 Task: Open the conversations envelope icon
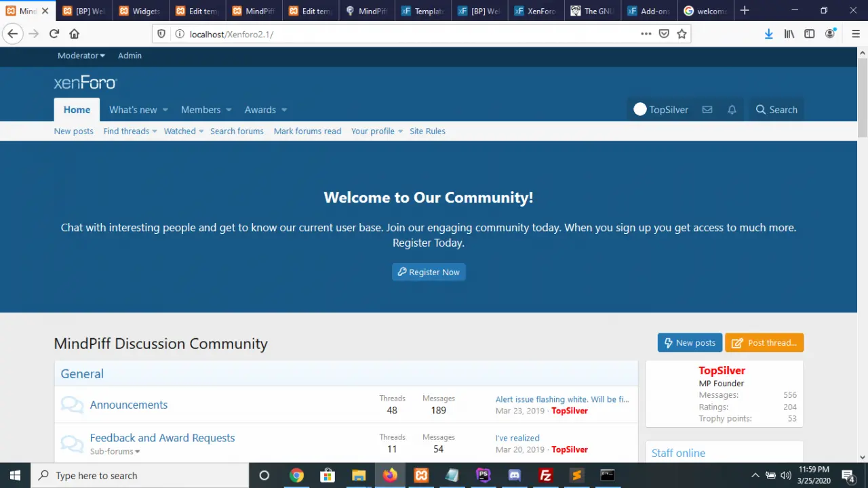coord(707,110)
